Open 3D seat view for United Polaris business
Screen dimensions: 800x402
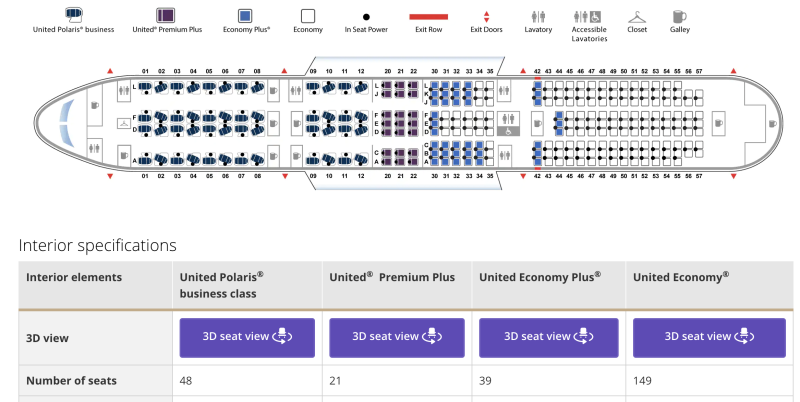click(x=247, y=337)
